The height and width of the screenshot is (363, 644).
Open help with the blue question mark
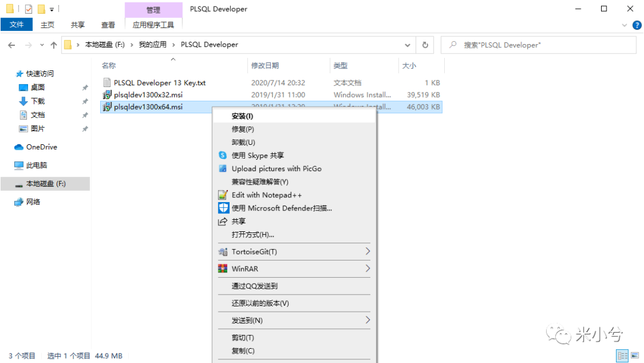[x=637, y=25]
